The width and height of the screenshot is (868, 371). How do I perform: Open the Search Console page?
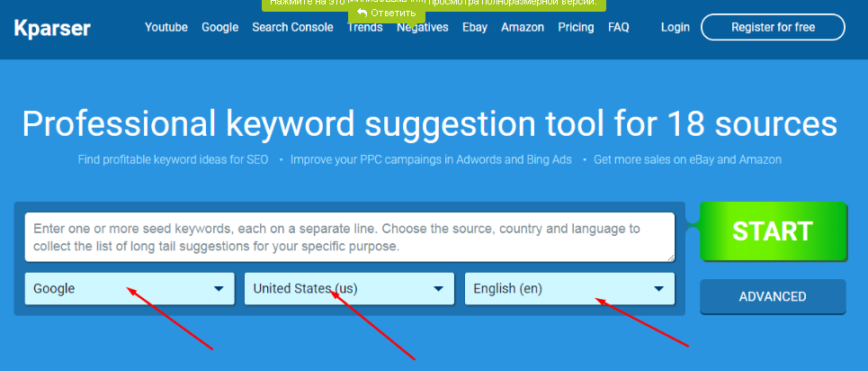click(x=292, y=27)
